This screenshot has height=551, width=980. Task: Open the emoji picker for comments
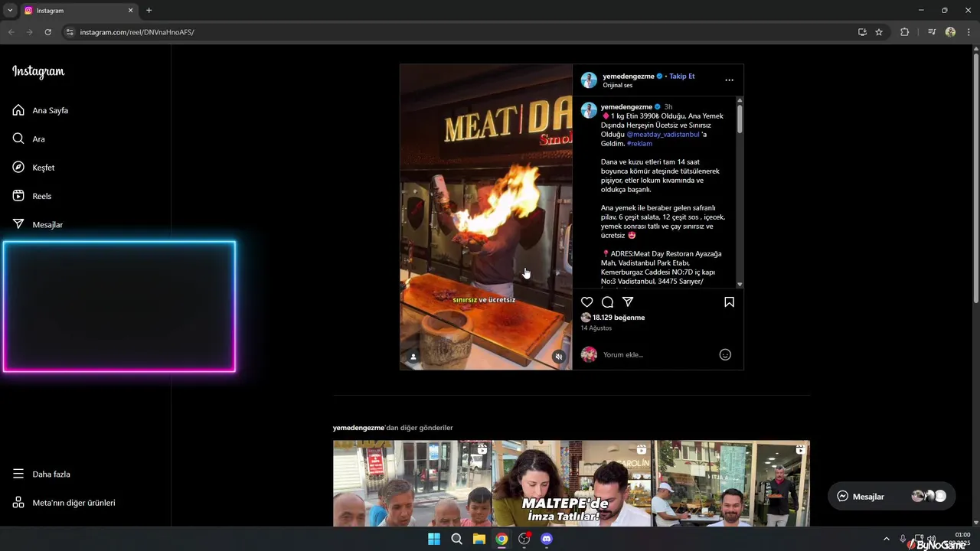click(725, 354)
